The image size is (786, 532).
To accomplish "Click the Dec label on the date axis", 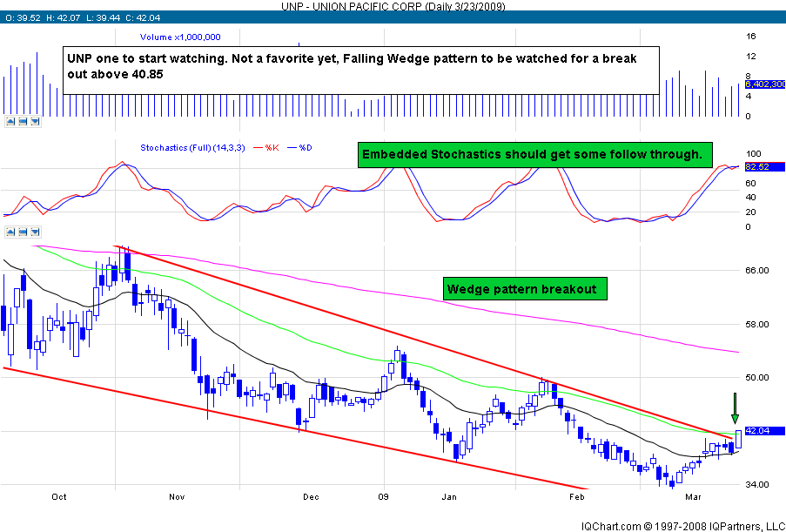I will (312, 497).
